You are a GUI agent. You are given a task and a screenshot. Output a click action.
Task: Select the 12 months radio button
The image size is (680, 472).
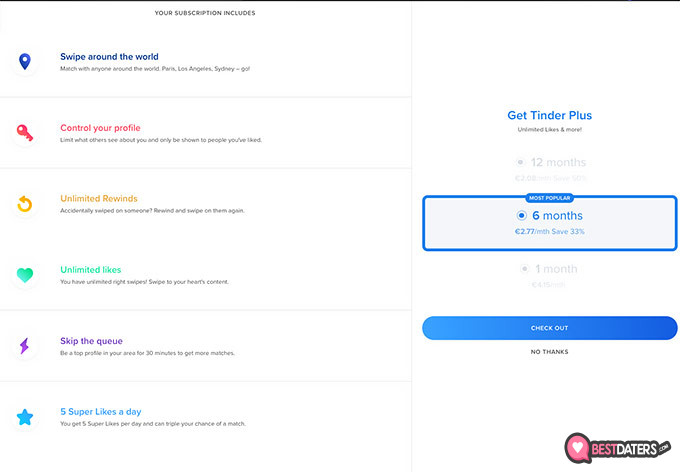[x=520, y=162]
